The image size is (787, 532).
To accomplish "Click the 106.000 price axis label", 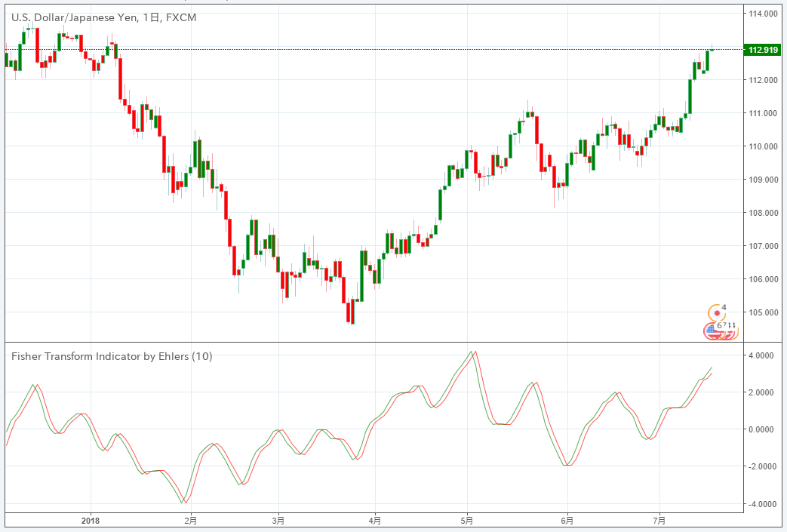I will click(x=763, y=279).
